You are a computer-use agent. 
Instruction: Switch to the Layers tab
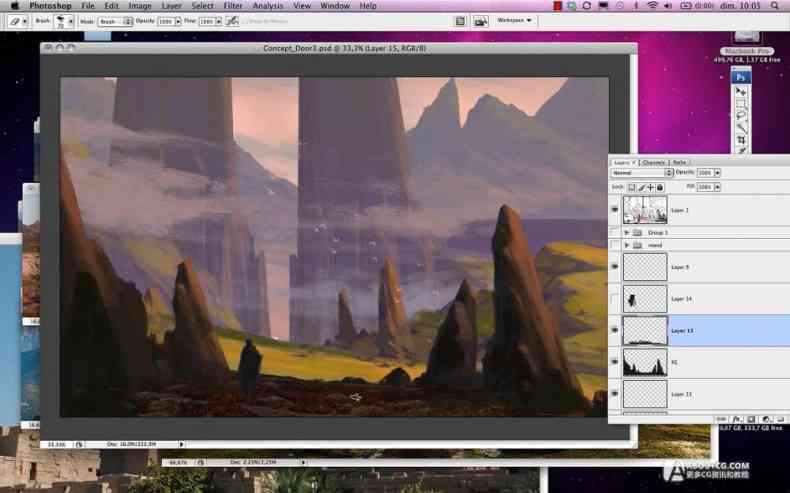pos(622,163)
